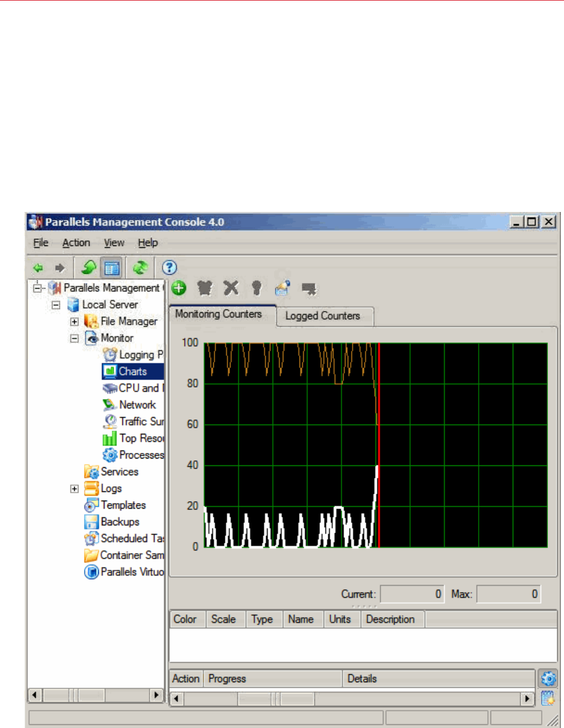Open the Scheduled Tasks tree item
Image resolution: width=564 pixels, height=728 pixels.
[132, 538]
